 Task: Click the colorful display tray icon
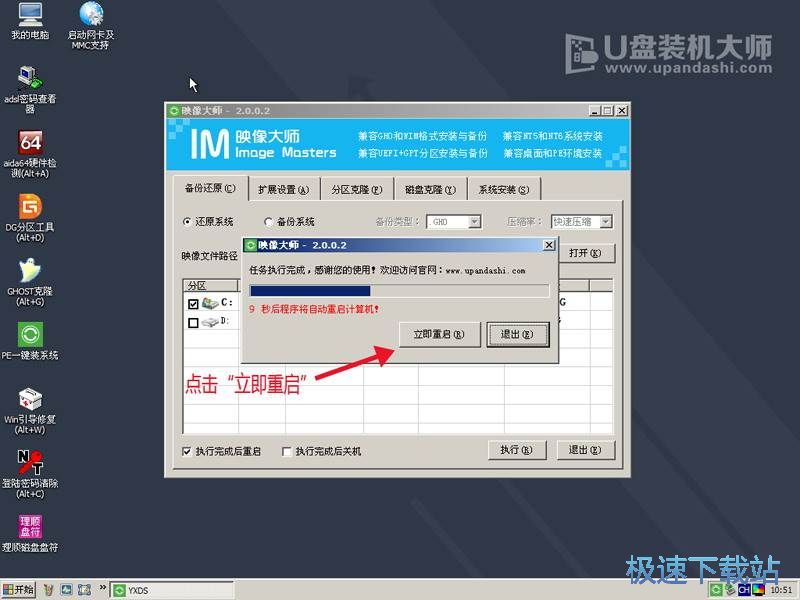758,590
